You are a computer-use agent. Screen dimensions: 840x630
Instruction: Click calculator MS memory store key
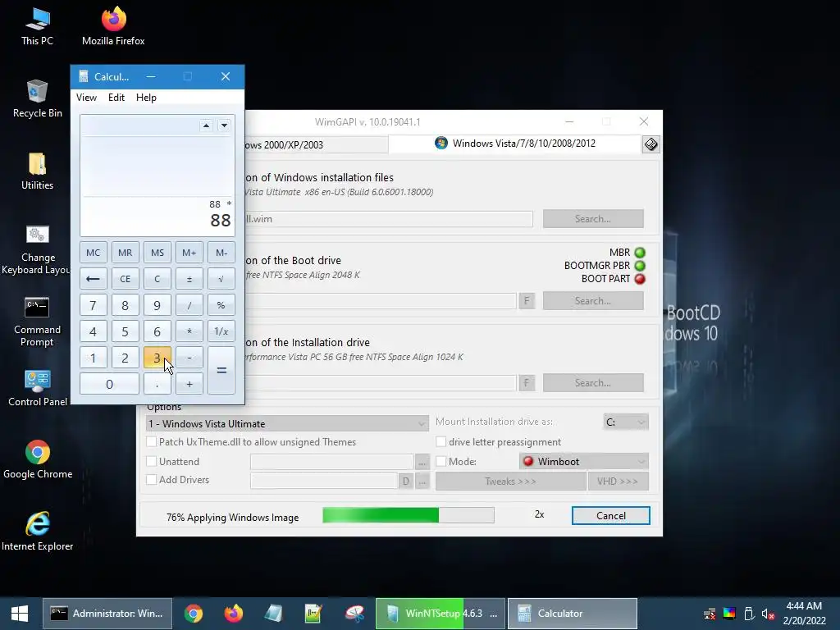point(157,253)
